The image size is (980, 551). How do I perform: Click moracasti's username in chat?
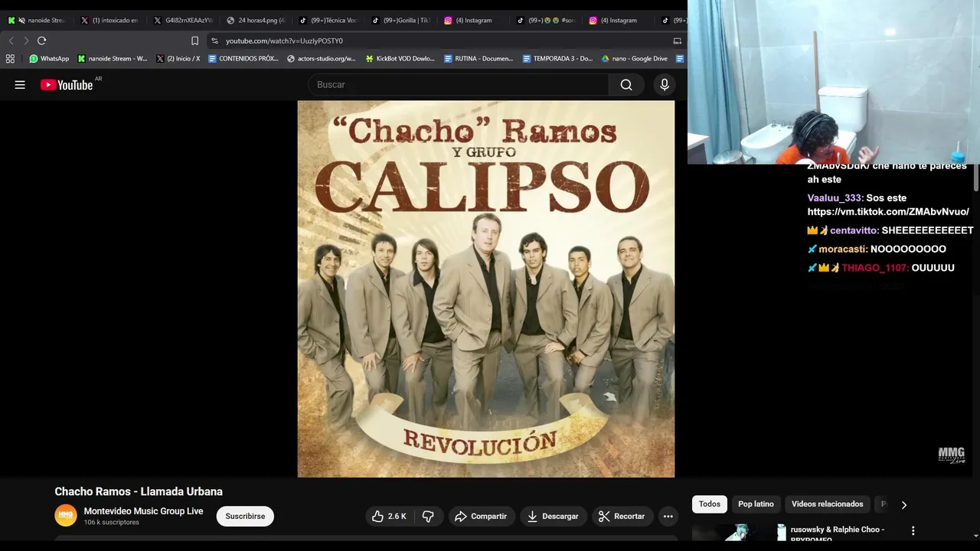(x=842, y=249)
